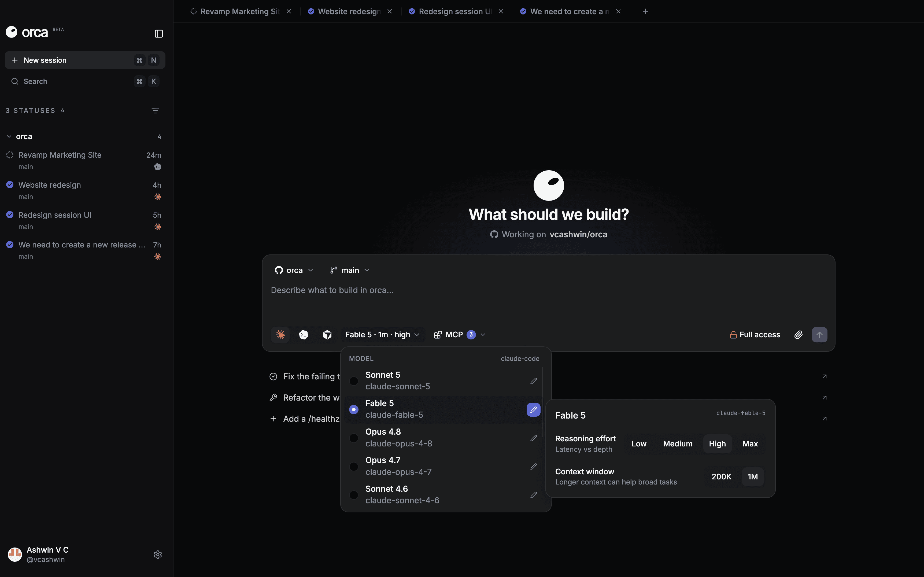
Task: Set reasoning effort to Medium
Action: pos(677,444)
